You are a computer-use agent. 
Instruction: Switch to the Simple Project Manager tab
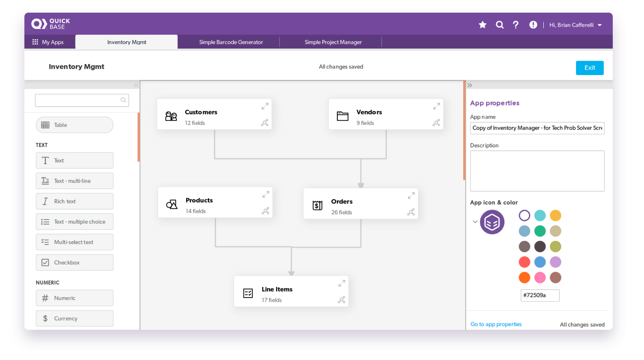333,42
